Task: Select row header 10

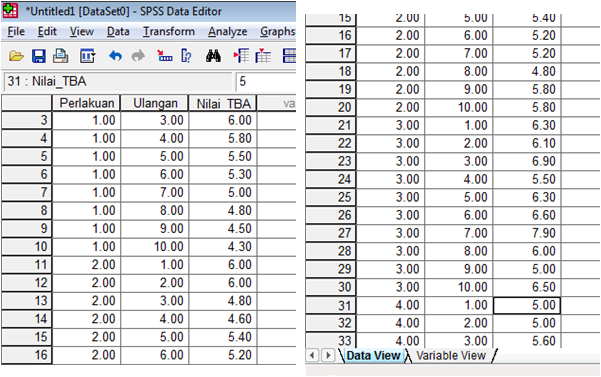Action: pos(26,246)
